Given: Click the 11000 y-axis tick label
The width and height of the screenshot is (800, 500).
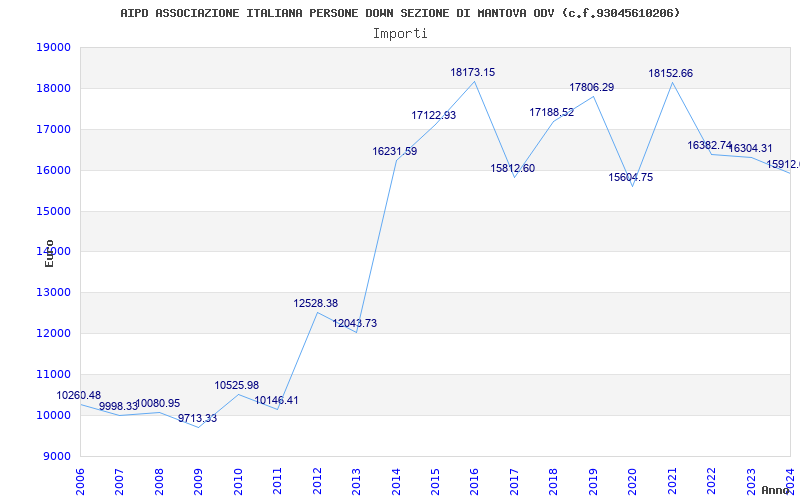Looking at the screenshot, I should coord(53,374).
